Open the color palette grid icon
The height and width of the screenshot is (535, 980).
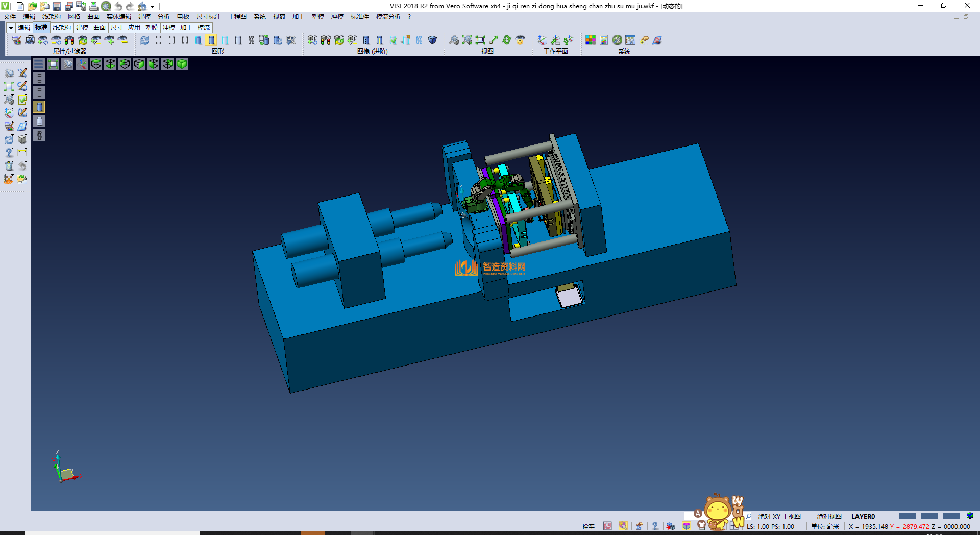pyautogui.click(x=591, y=40)
